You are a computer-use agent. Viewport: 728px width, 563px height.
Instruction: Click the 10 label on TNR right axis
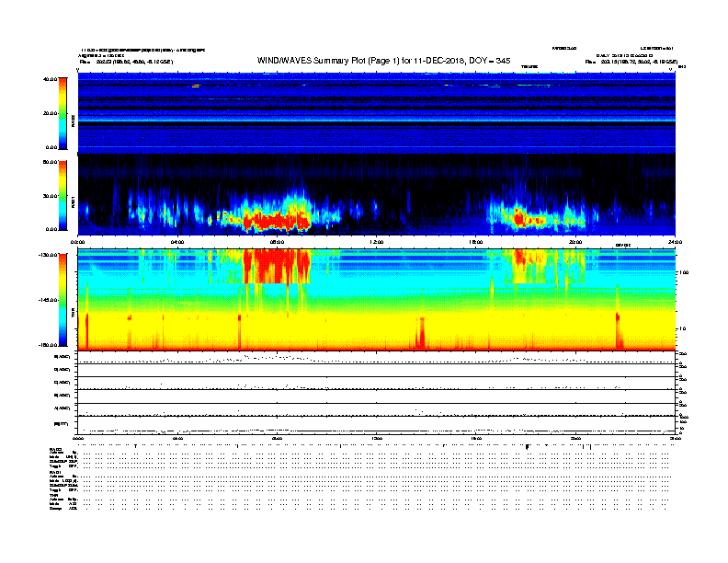[x=683, y=329]
